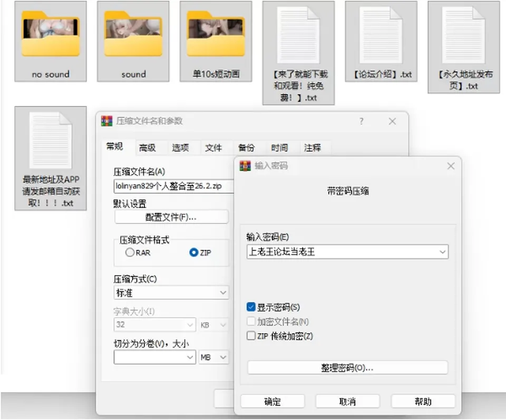Screen dimensions: 506x420
Task: Select the 【永久地址发布页】.txt file
Action: coord(464,47)
